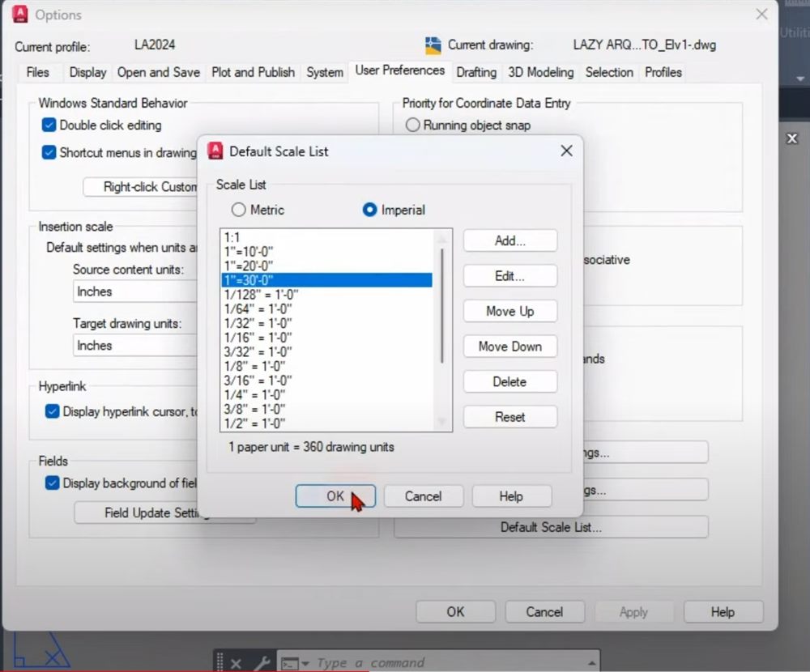Click the scale list vertical scrollbar

point(441,306)
